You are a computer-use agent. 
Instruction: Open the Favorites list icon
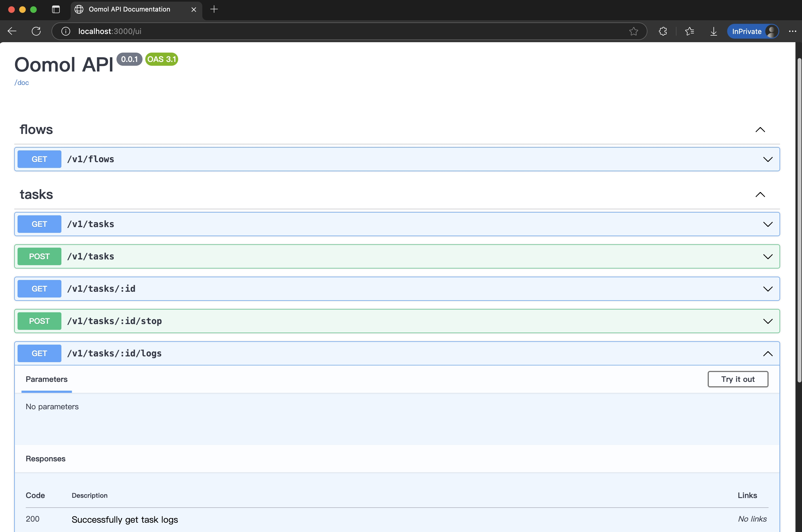pos(689,31)
